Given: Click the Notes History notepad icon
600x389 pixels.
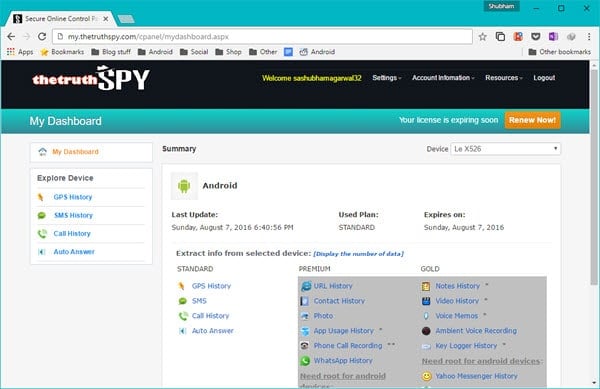Looking at the screenshot, I should coord(426,286).
